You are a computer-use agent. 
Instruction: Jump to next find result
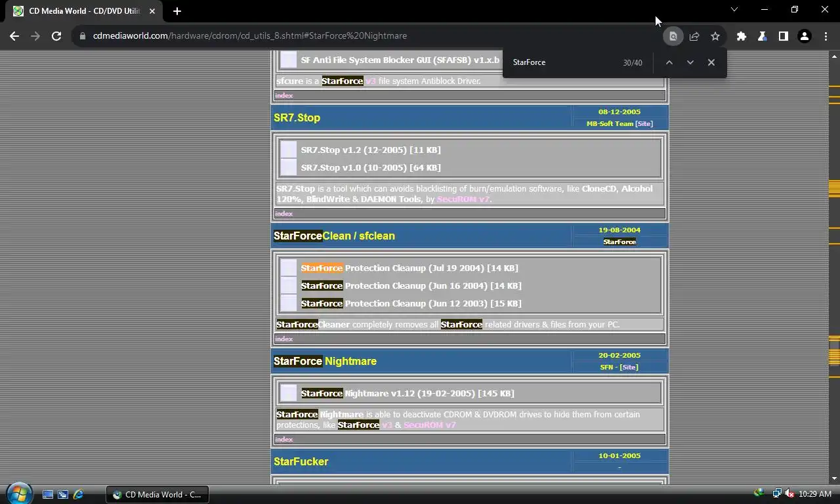(690, 62)
